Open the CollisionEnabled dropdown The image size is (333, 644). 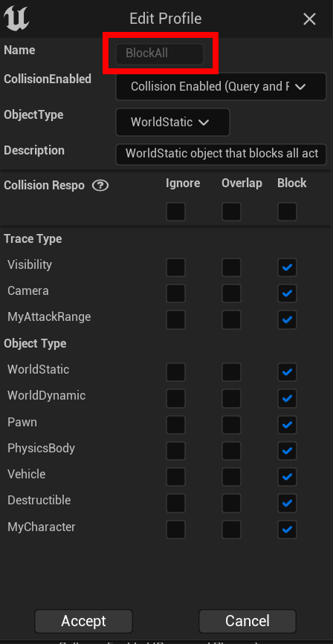[x=221, y=86]
